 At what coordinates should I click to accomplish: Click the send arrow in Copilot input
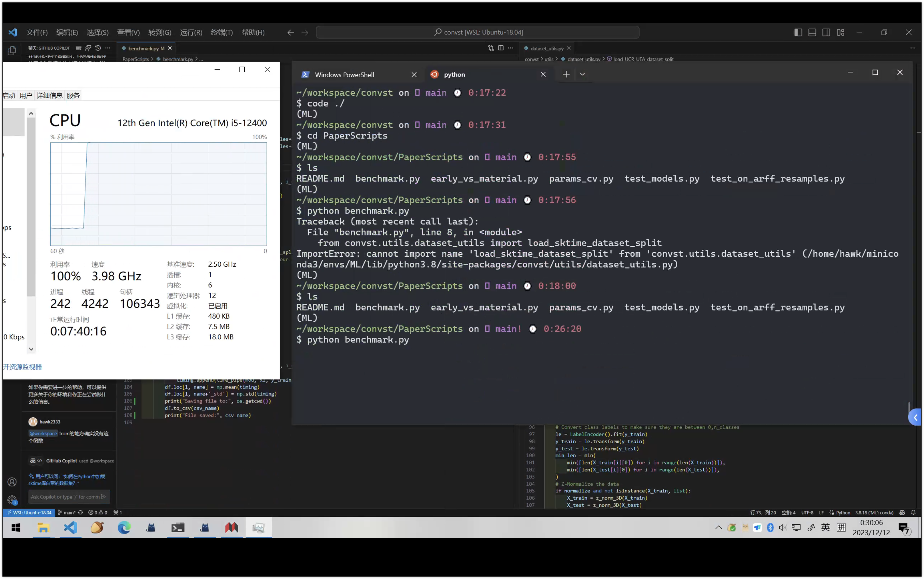[103, 497]
